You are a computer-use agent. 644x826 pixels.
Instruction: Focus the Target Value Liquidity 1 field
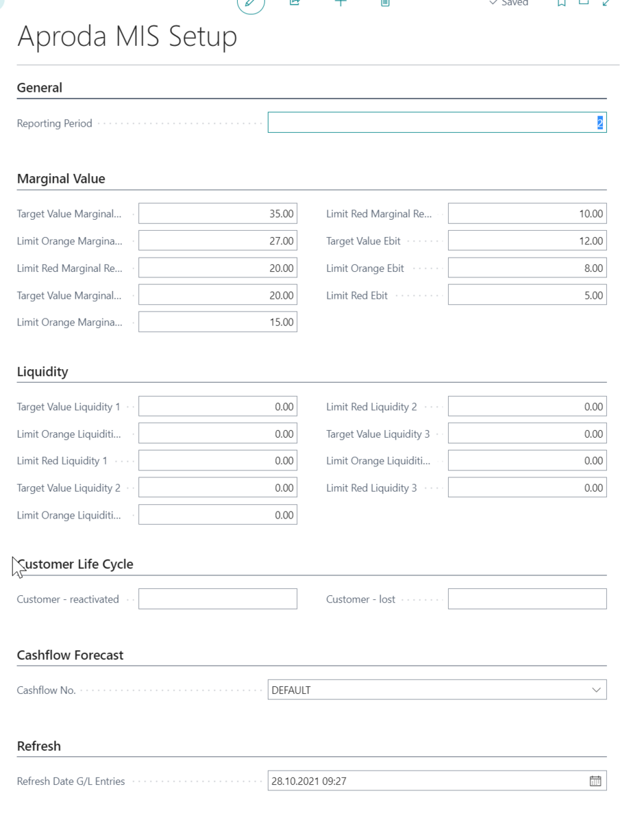[x=218, y=407]
